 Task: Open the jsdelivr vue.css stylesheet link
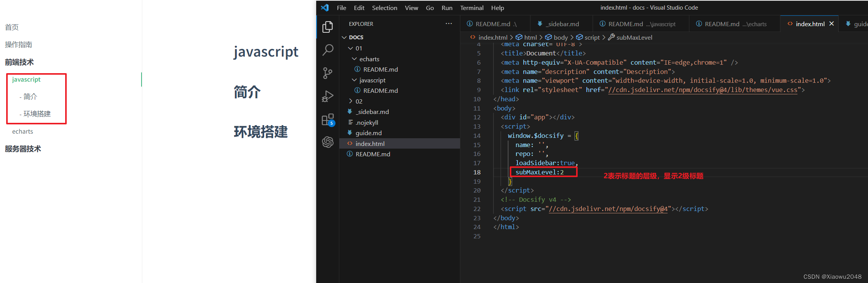tap(703, 90)
